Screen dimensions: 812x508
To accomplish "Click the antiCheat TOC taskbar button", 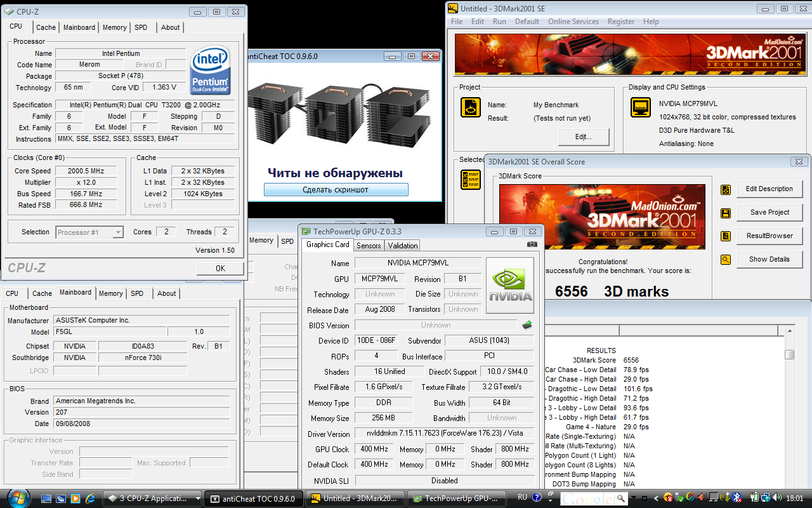I will point(255,498).
